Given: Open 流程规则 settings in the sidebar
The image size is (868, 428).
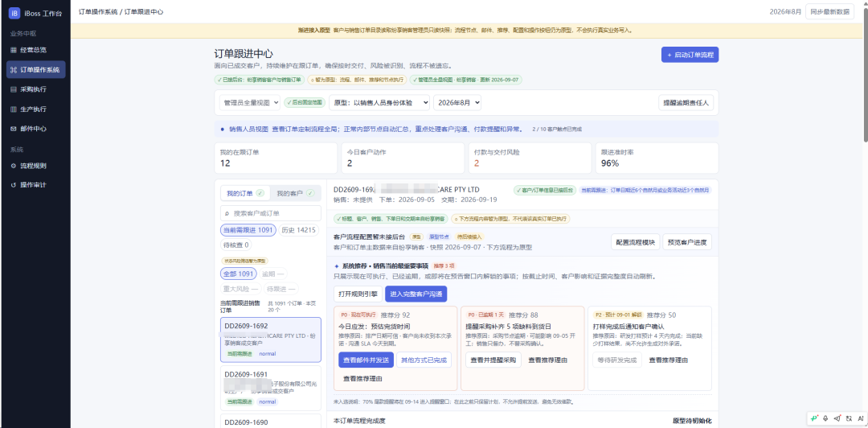Looking at the screenshot, I should 35,166.
